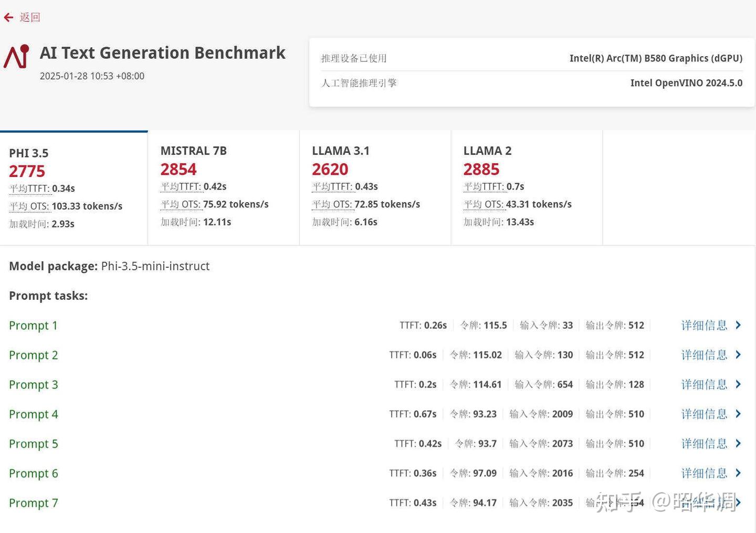Click the red back arrow icon
The height and width of the screenshot is (533, 756).
8,17
